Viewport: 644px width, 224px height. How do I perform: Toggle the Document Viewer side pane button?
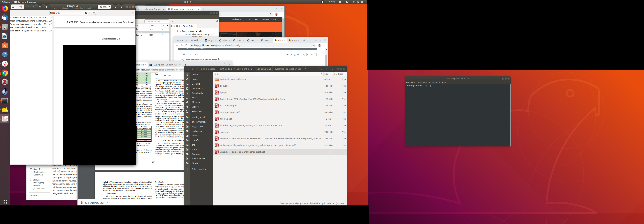tap(47, 7)
